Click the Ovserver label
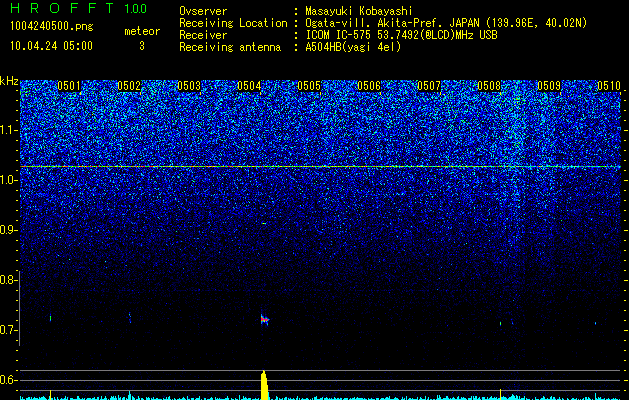Viewport: 629px width, 400px height. 203,11
